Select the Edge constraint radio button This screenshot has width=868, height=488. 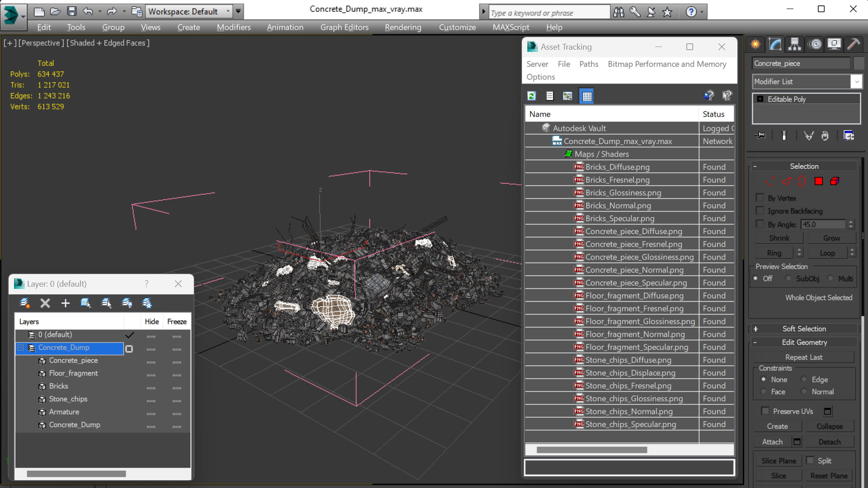pyautogui.click(x=804, y=379)
